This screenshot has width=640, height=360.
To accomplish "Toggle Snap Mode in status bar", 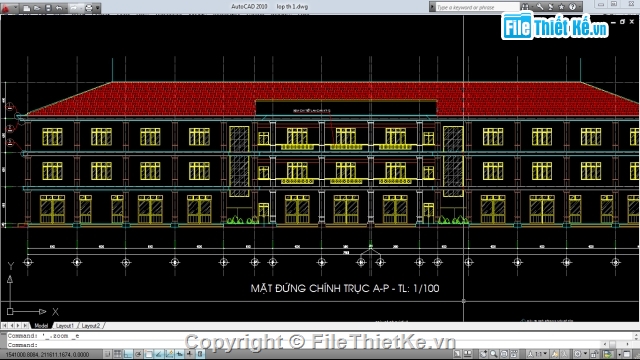I will tap(108, 354).
